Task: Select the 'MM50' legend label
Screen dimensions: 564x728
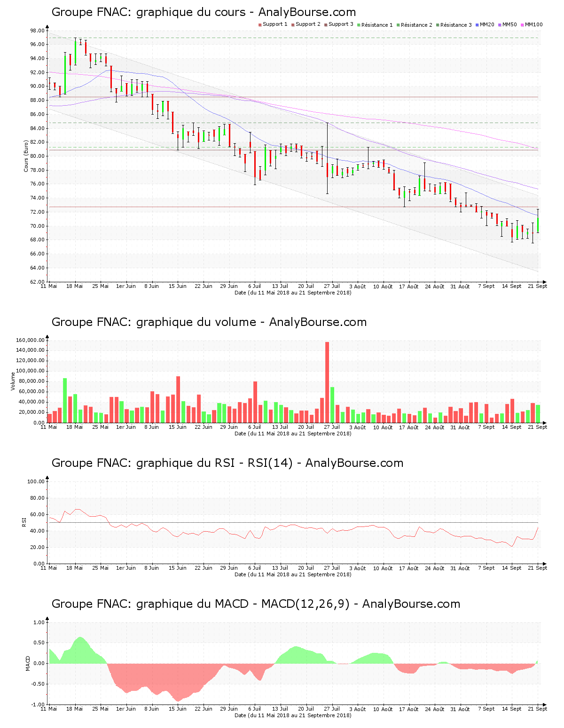Action: pyautogui.click(x=509, y=24)
